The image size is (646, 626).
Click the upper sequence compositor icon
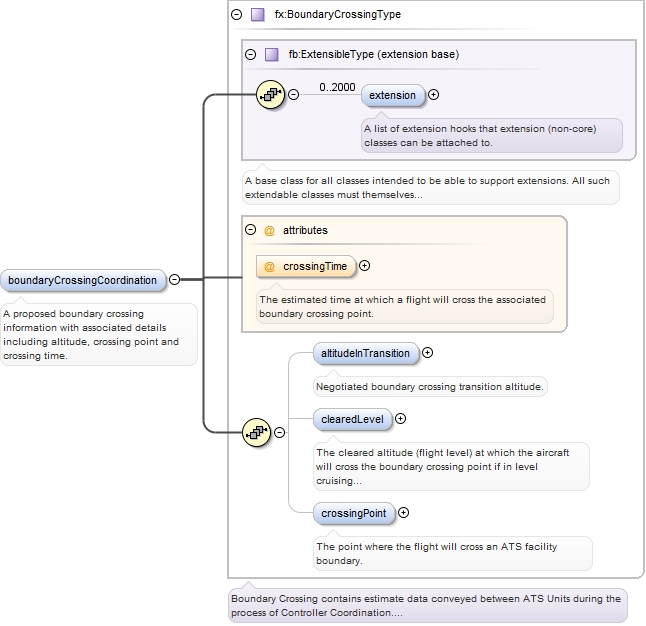(x=271, y=95)
